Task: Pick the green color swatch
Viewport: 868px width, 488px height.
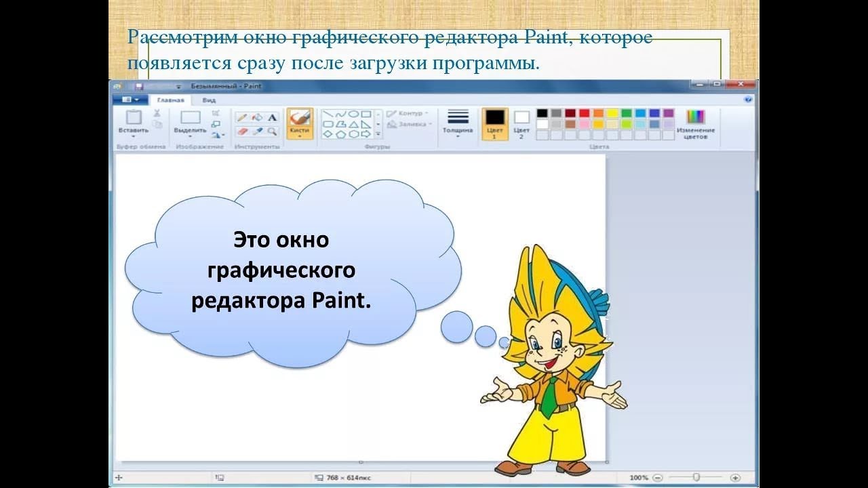Action: (x=627, y=113)
